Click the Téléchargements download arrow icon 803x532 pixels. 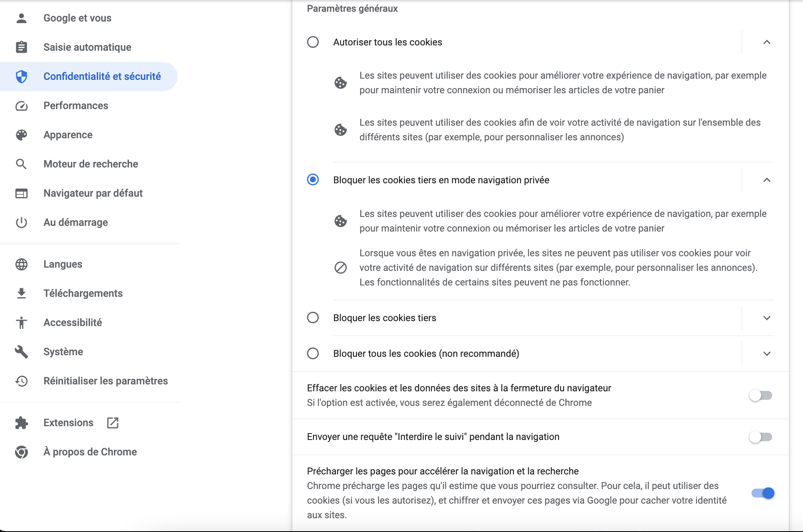pyautogui.click(x=21, y=293)
